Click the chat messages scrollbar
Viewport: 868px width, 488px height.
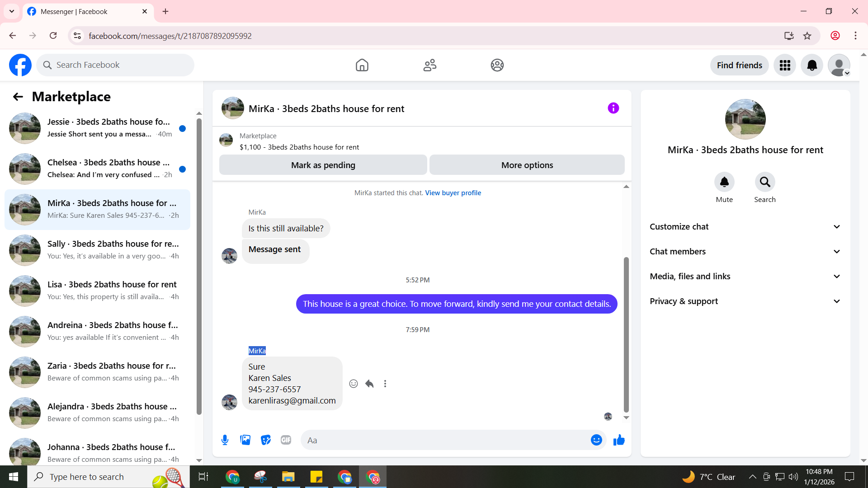click(x=626, y=334)
